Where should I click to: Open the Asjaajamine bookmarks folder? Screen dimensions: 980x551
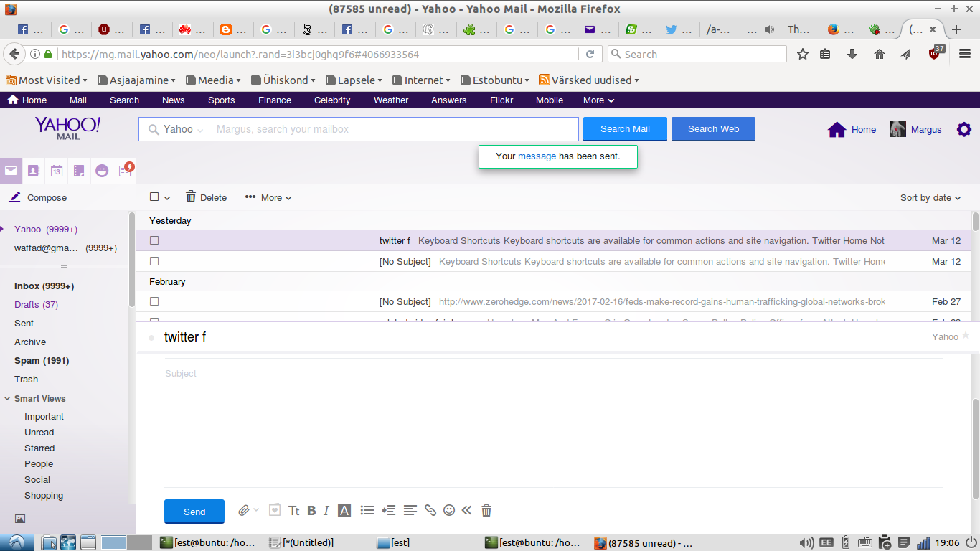click(x=136, y=80)
